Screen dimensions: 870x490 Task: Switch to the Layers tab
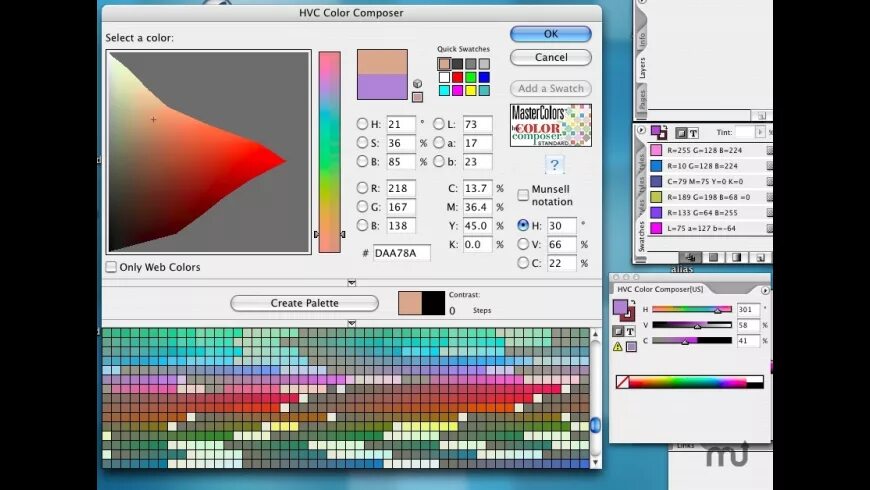tap(642, 68)
